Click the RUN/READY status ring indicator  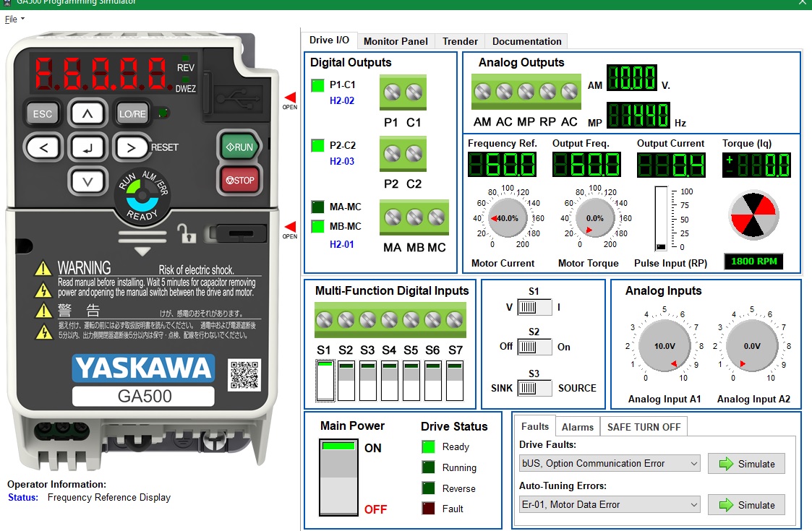tap(142, 197)
